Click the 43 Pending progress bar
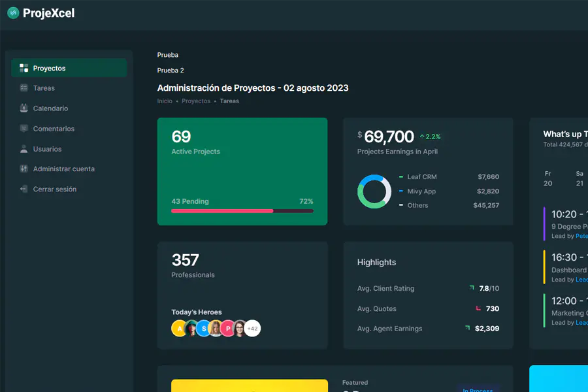The height and width of the screenshot is (392, 588). click(x=242, y=211)
